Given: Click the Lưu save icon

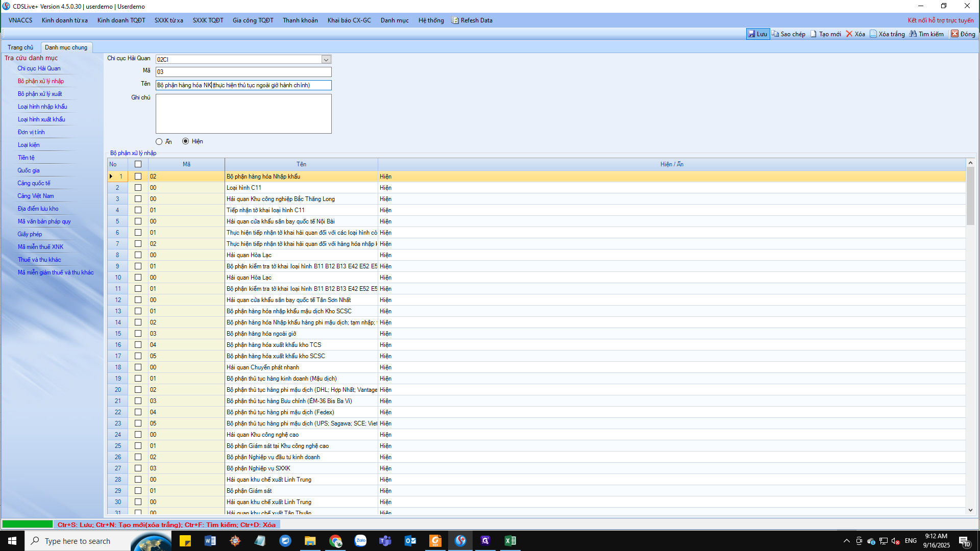Looking at the screenshot, I should point(751,34).
